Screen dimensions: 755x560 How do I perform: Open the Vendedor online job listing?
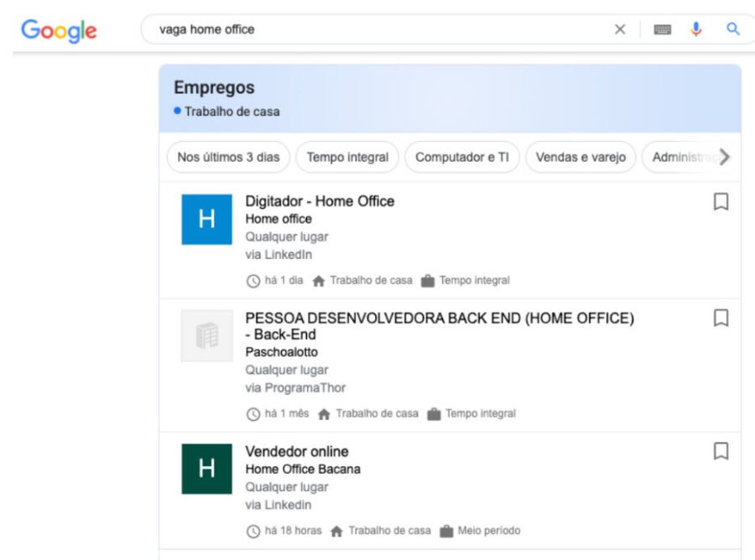tap(296, 452)
